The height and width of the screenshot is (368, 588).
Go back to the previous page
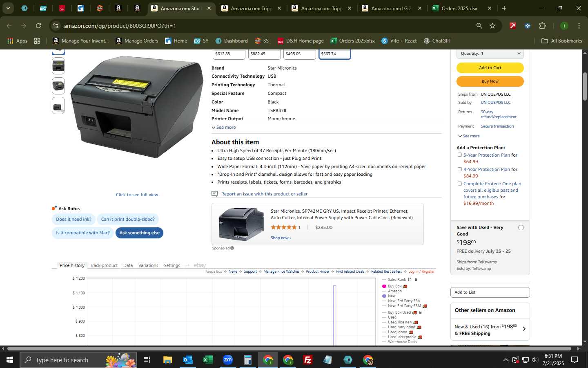tap(9, 26)
